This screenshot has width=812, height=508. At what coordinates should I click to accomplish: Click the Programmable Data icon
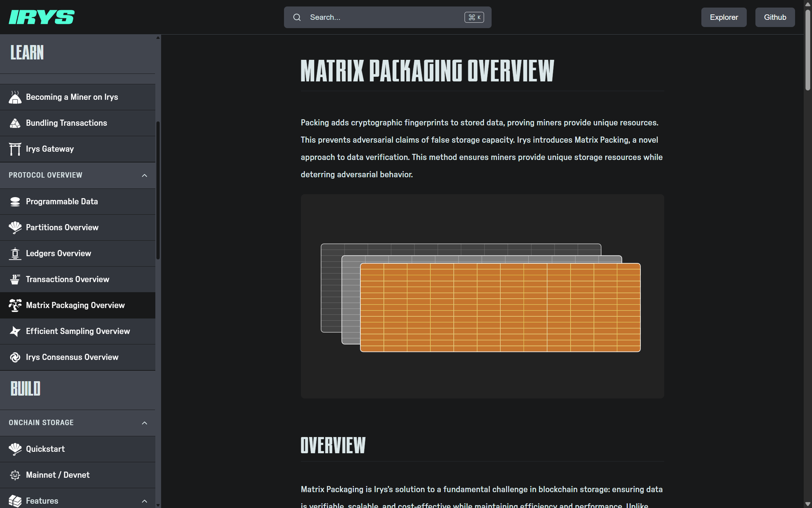(x=15, y=202)
